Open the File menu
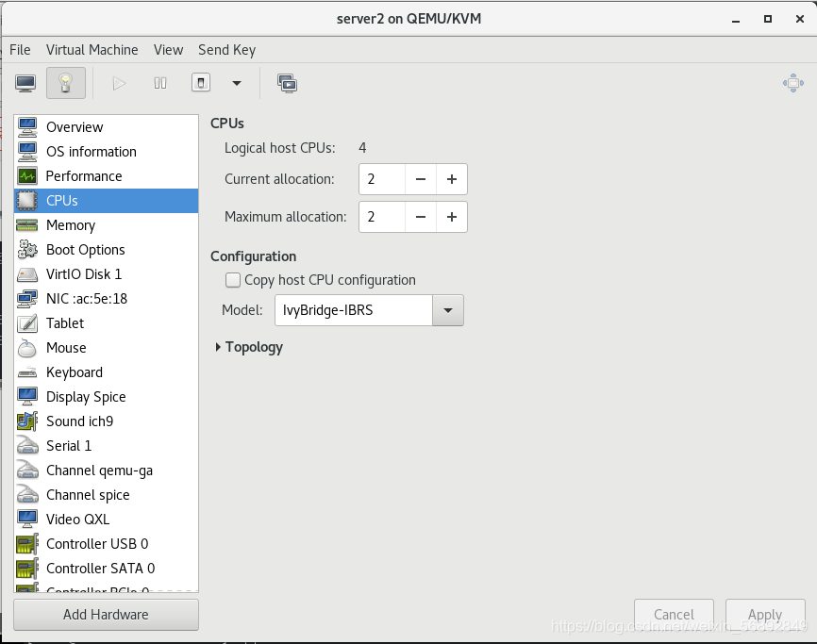Screen dimensions: 817x644 20,50
